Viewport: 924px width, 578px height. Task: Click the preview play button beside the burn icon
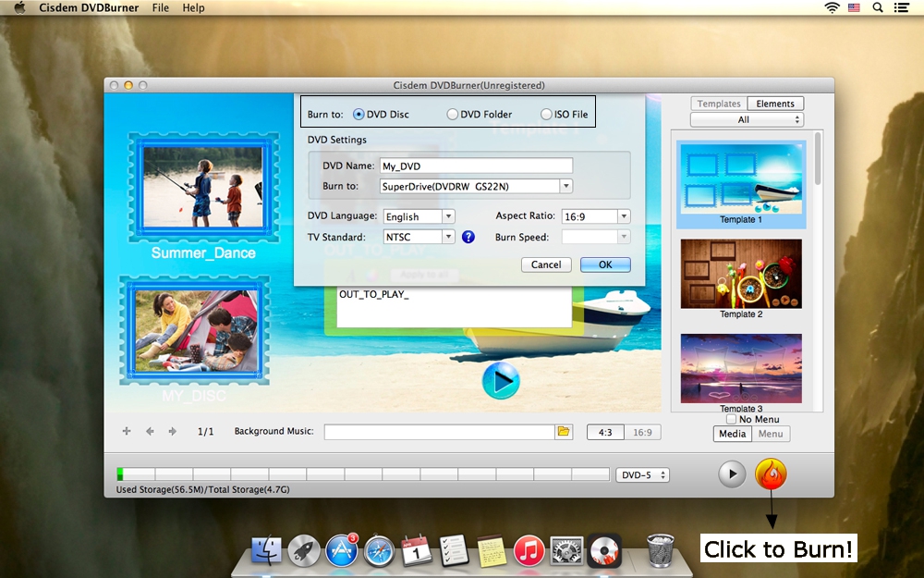click(732, 473)
